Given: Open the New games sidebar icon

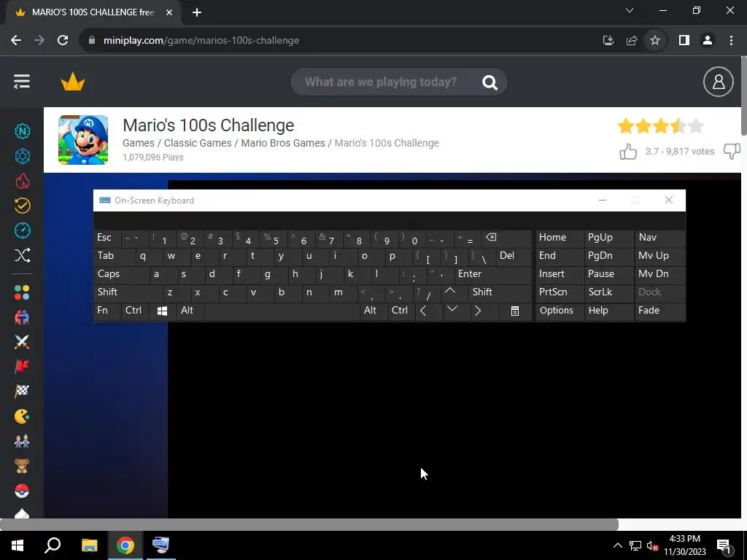Looking at the screenshot, I should click(x=23, y=131).
